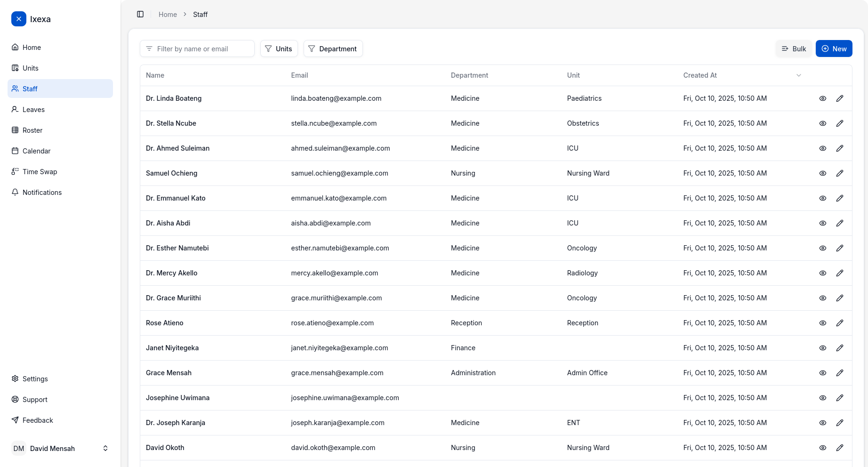The width and height of the screenshot is (868, 467).
Task: Open Time Swap from sidebar
Action: click(40, 172)
